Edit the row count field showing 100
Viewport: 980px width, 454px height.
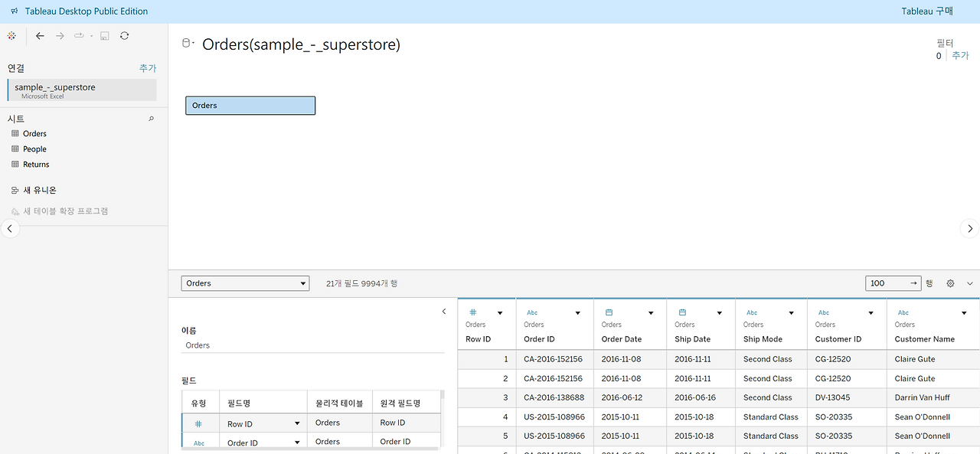click(893, 283)
